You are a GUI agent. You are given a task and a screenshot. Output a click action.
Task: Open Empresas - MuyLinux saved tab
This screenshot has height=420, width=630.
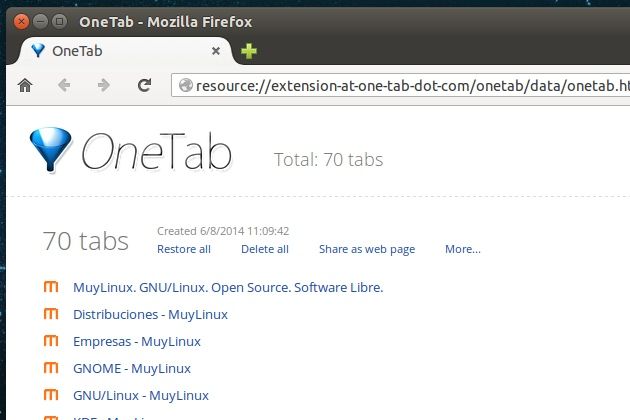pyautogui.click(x=136, y=341)
